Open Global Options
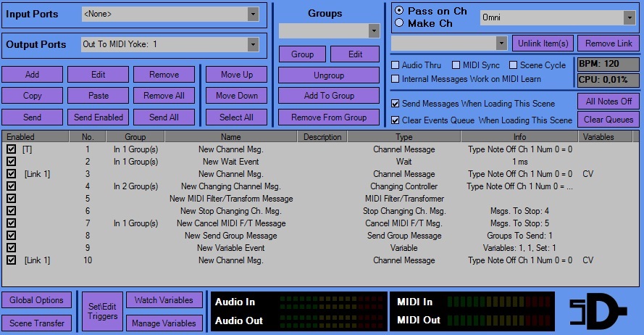Viewport: 644px width, 335px height. click(36, 300)
